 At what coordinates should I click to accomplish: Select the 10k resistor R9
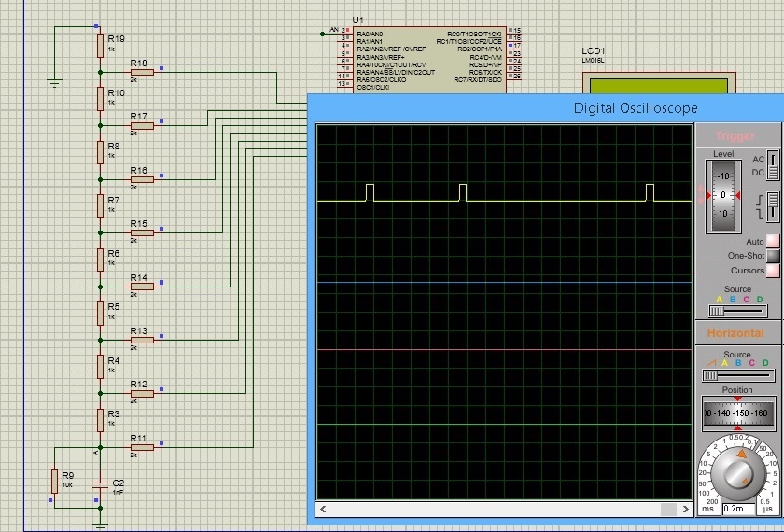54,482
